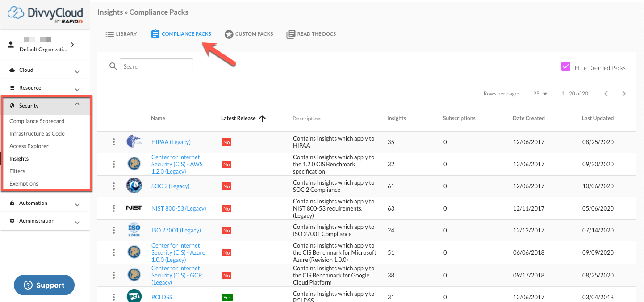Open Filters in the sidebar
Viewport: 644px width, 302px height.
click(17, 171)
